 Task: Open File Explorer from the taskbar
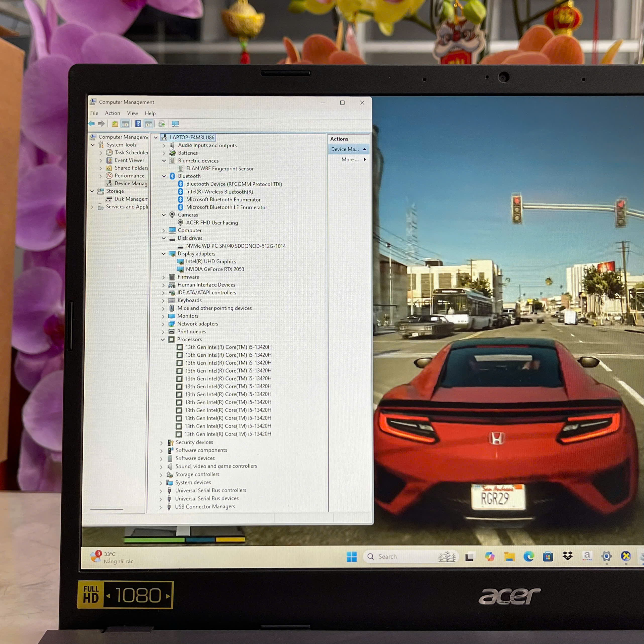pos(509,556)
